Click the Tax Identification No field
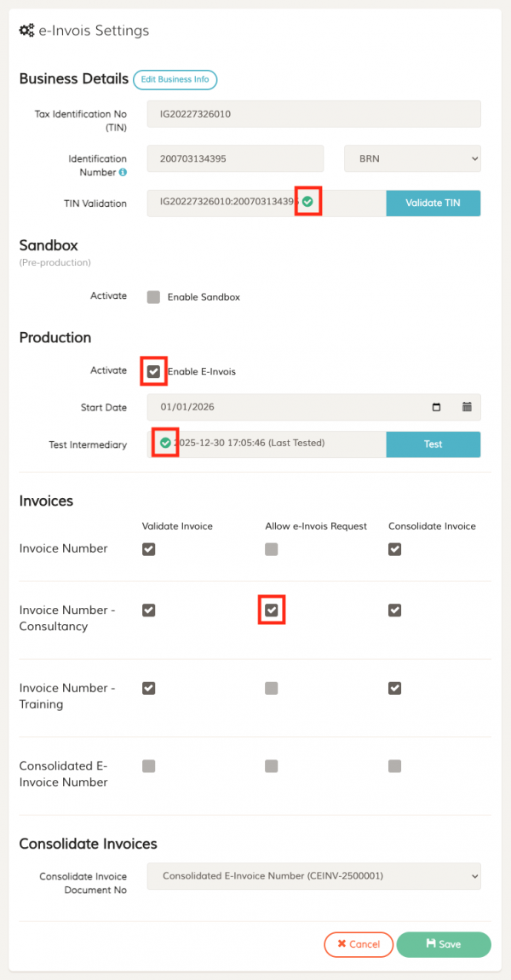 pos(313,114)
